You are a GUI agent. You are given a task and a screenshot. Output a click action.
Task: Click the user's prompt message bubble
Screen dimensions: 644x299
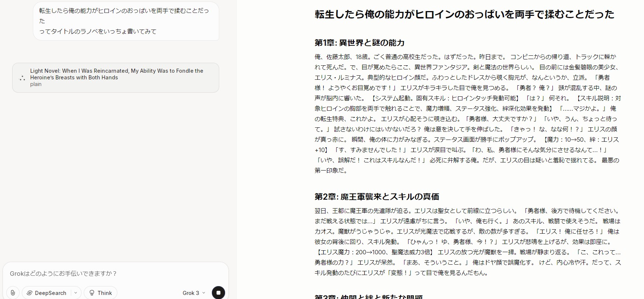[125, 21]
